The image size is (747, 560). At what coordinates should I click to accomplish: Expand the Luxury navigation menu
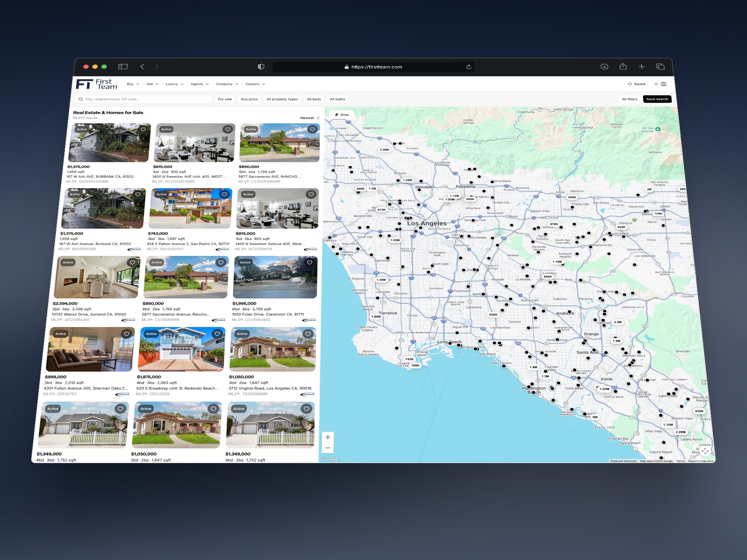[x=174, y=84]
